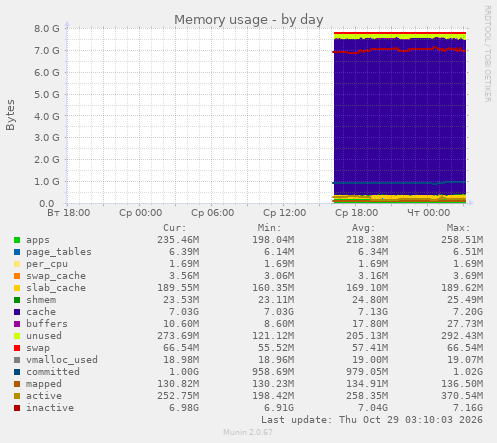Click the 'Max:' column header

[458, 228]
